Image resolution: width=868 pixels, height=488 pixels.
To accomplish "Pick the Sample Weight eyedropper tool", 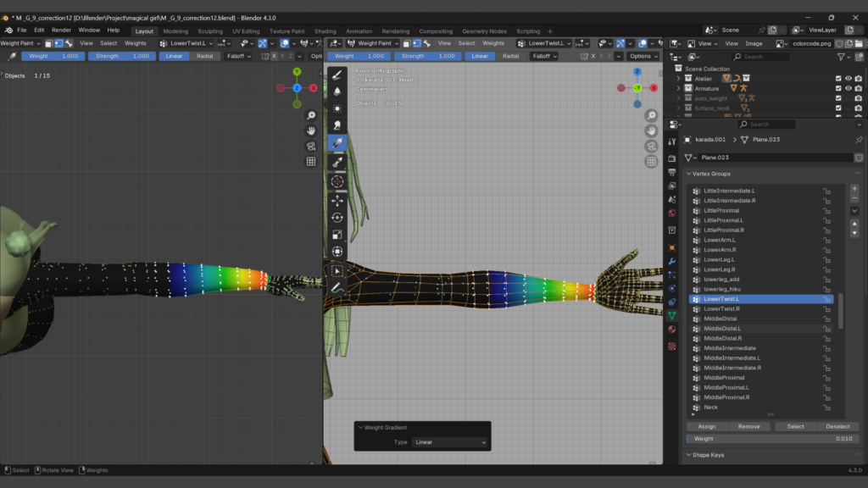I will tap(337, 161).
